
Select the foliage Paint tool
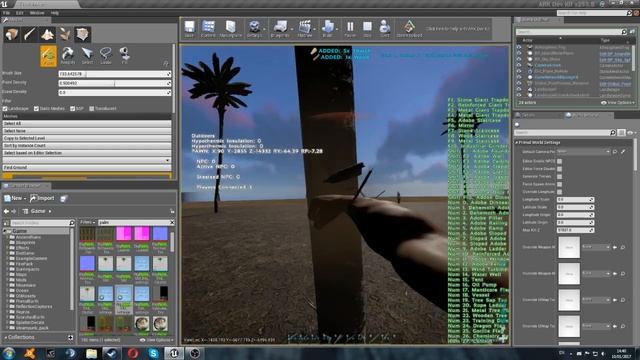click(x=49, y=56)
